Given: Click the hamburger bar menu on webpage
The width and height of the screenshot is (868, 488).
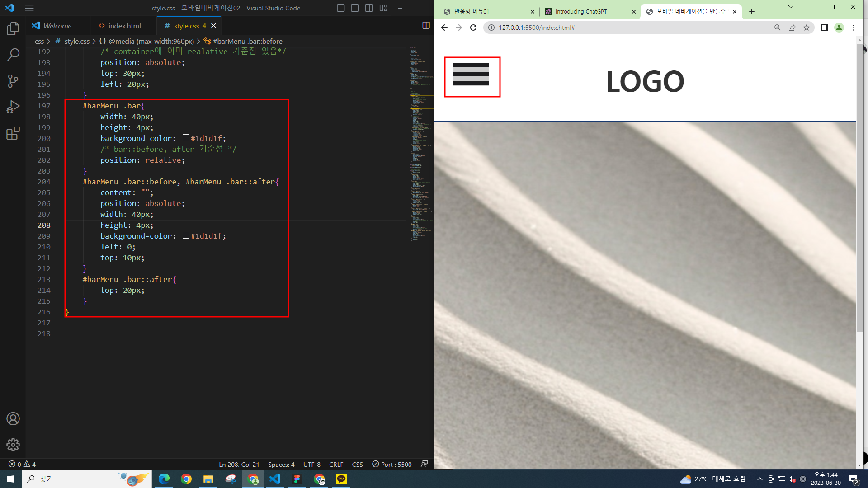Looking at the screenshot, I should click(471, 75).
